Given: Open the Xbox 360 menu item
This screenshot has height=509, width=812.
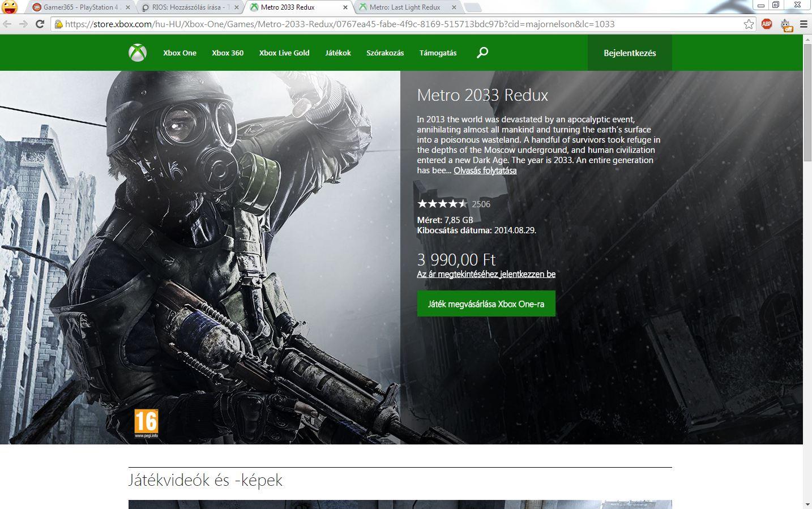Looking at the screenshot, I should click(228, 53).
